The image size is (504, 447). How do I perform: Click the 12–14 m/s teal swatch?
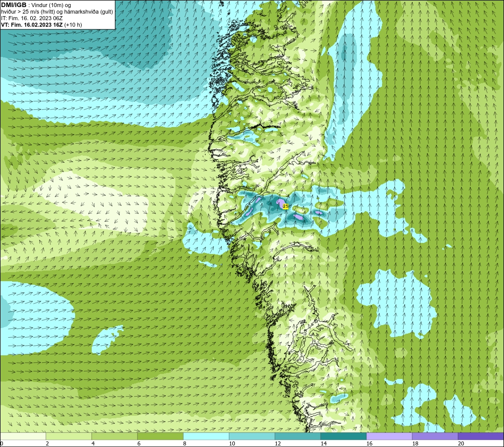click(x=298, y=436)
